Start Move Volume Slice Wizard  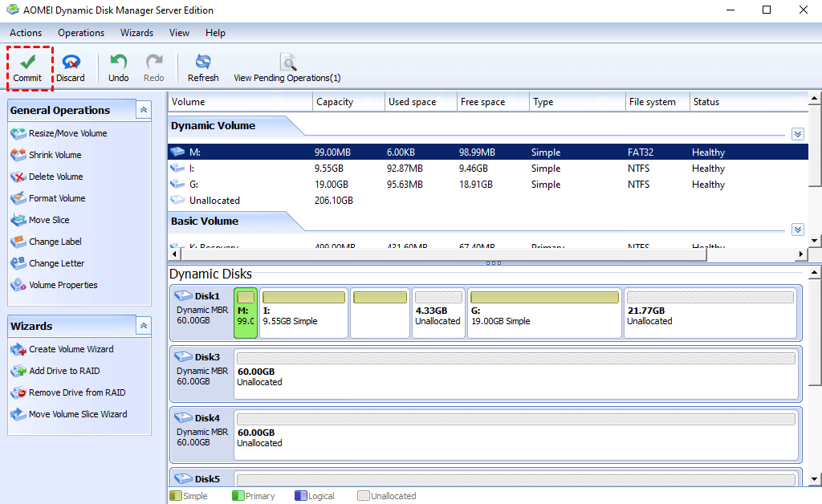pos(78,414)
